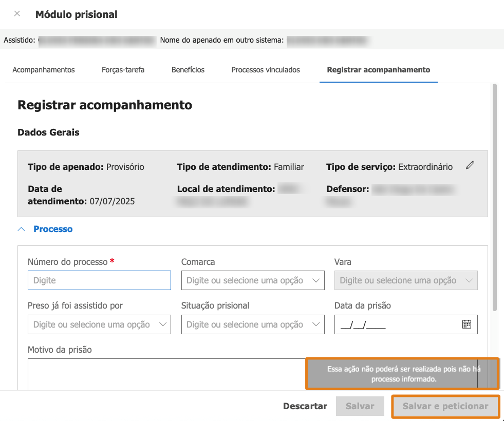Switch to the Acompanhamentos tab
Viewport: 504px width, 421px height.
click(44, 70)
